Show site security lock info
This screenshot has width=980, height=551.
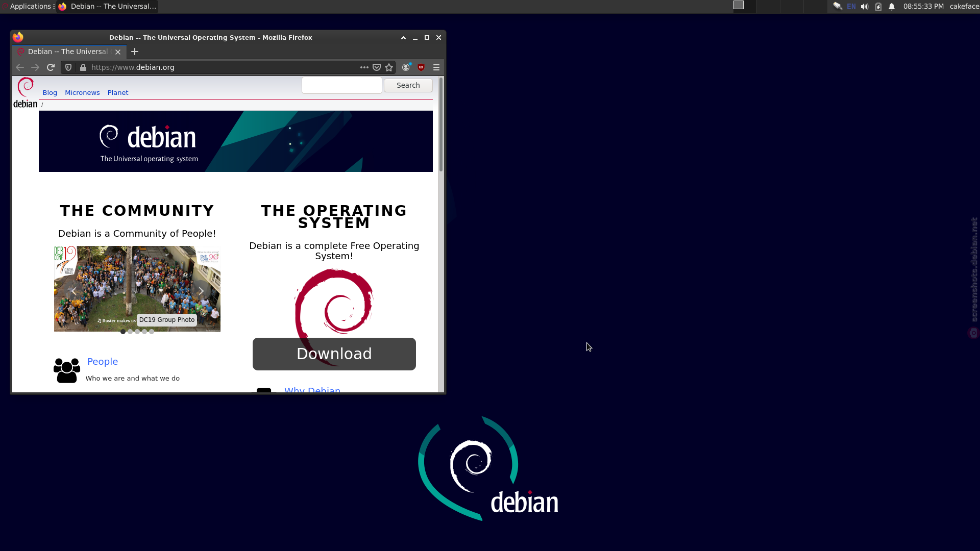click(x=83, y=67)
